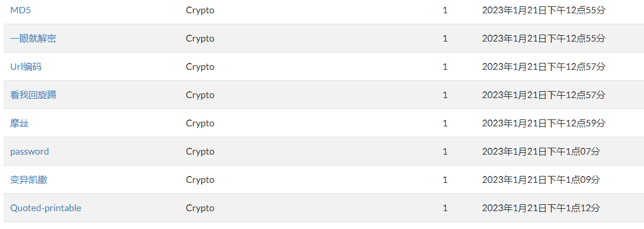
Task: Click the value 1 in 一眼就解密 row
Action: (445, 39)
